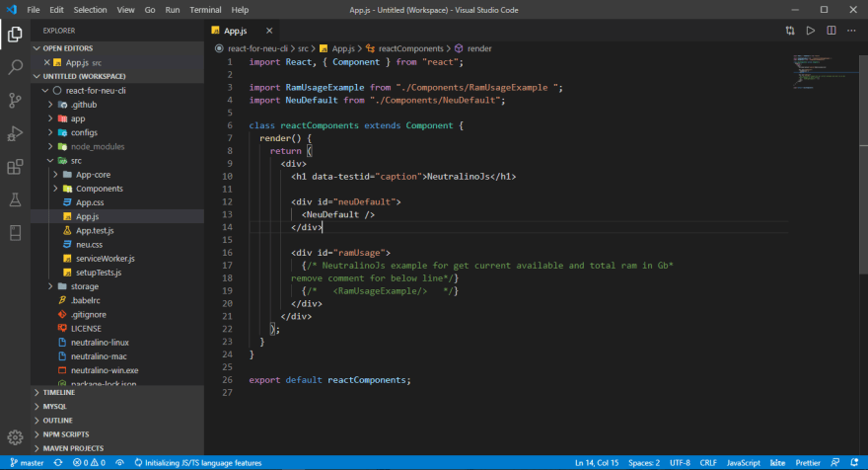This screenshot has height=470, width=868.
Task: Open the Manage gear icon
Action: [x=15, y=437]
